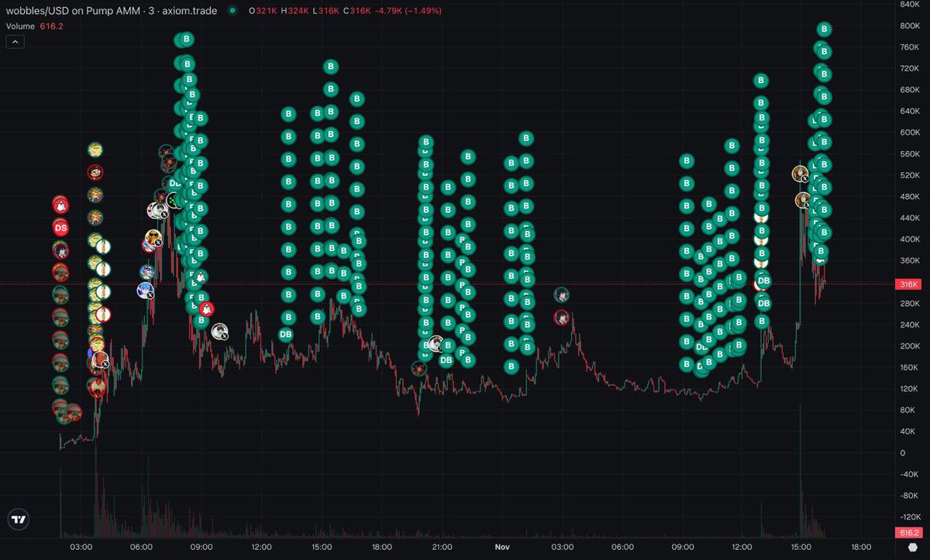The height and width of the screenshot is (560, 930).
Task: Click the green status dot beside axiom.trade
Action: (232, 11)
